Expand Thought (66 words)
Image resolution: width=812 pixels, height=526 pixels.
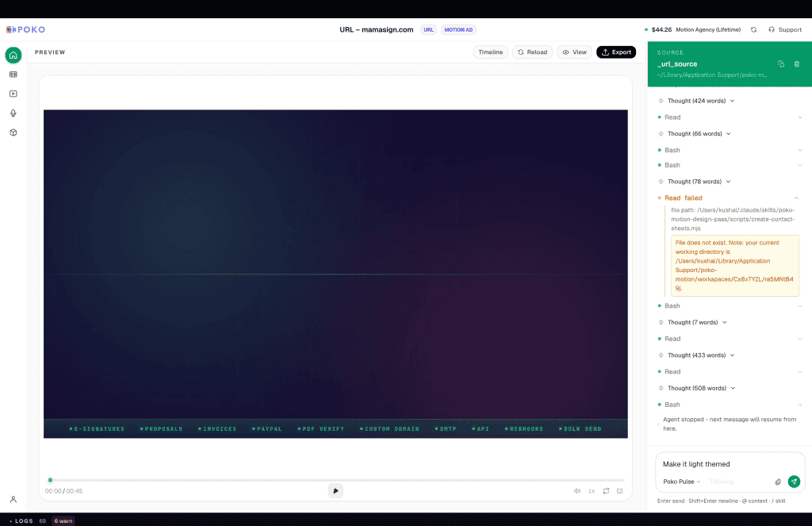point(695,134)
